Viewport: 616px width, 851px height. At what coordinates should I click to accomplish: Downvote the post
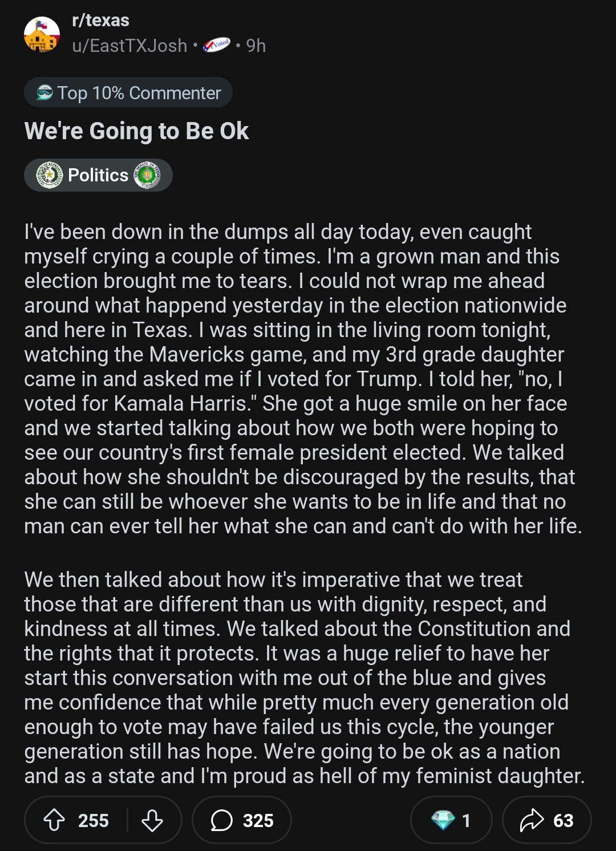click(152, 820)
